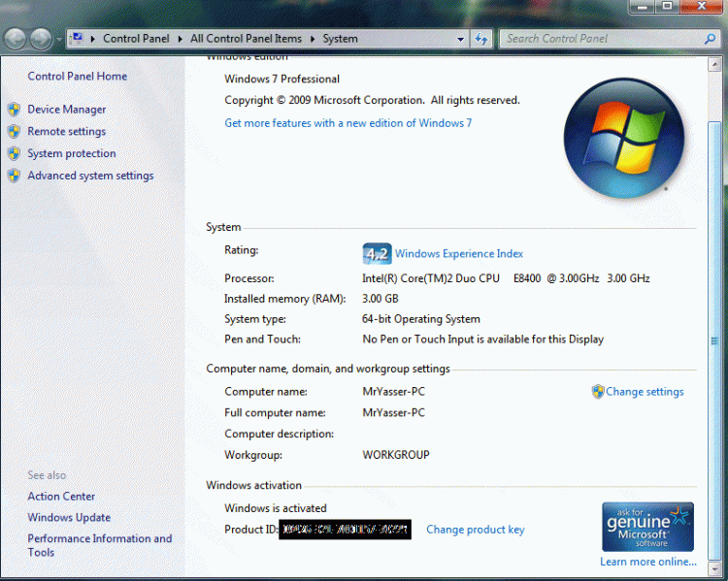Screen dimensions: 728x581
Task: Open Action Center under See also
Action: tap(61, 497)
